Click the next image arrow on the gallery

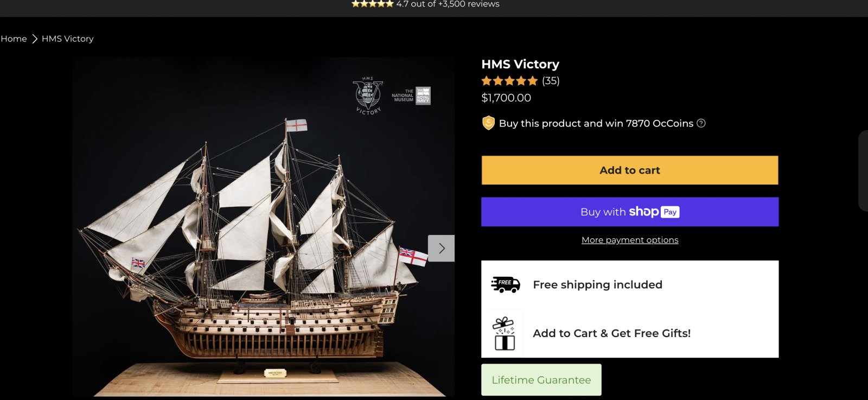tap(441, 249)
